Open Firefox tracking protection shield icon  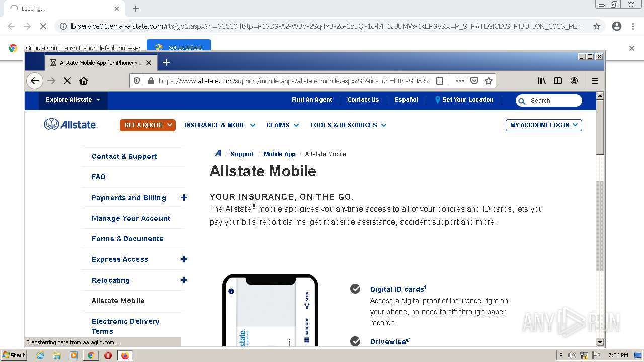[x=136, y=81]
